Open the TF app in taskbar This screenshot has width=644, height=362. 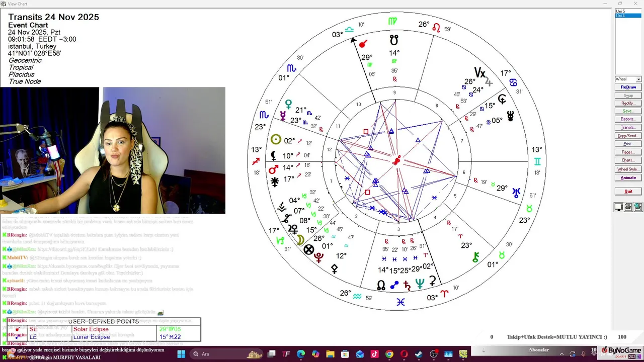286,354
